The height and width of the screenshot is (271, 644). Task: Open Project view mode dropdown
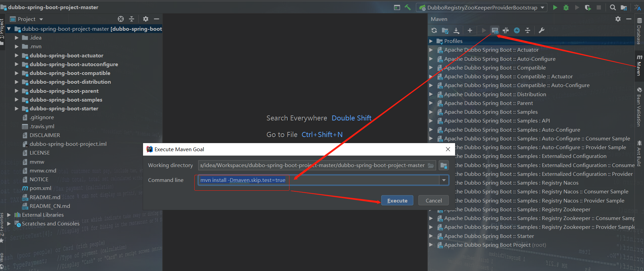click(41, 19)
